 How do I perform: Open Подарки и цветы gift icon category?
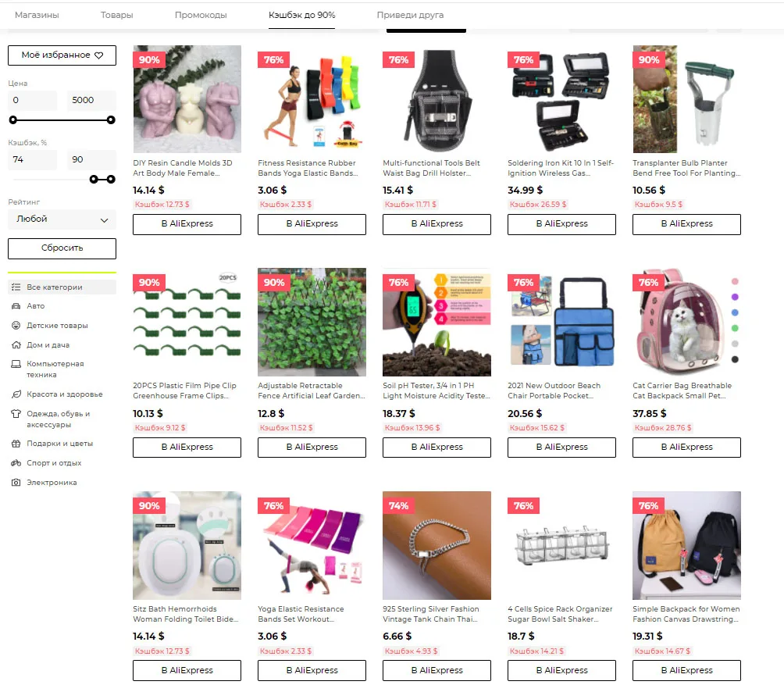coord(16,444)
